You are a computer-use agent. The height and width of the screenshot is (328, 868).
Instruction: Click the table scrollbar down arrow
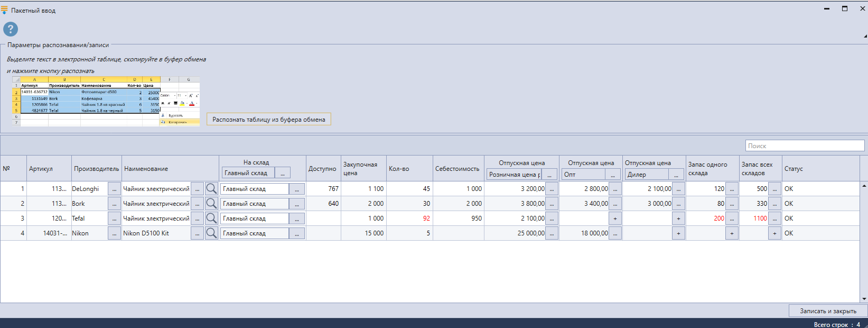(864, 299)
